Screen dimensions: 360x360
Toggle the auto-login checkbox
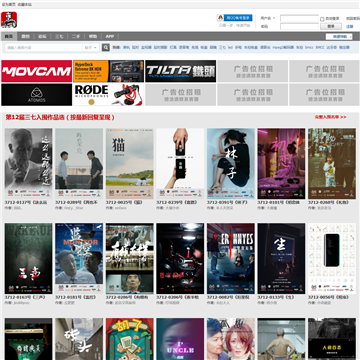click(322, 19)
